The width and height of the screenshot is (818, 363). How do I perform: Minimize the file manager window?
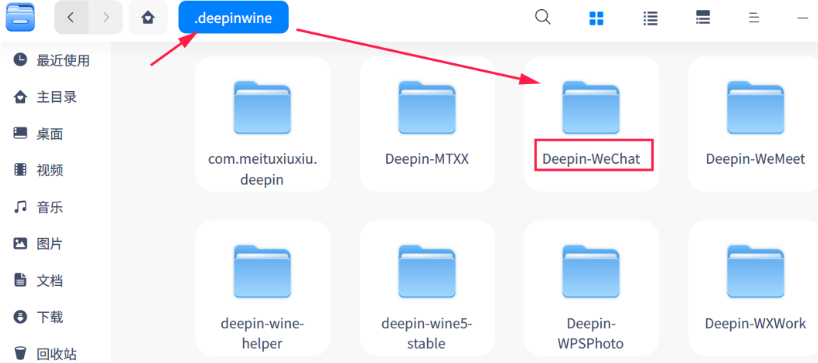pos(802,18)
